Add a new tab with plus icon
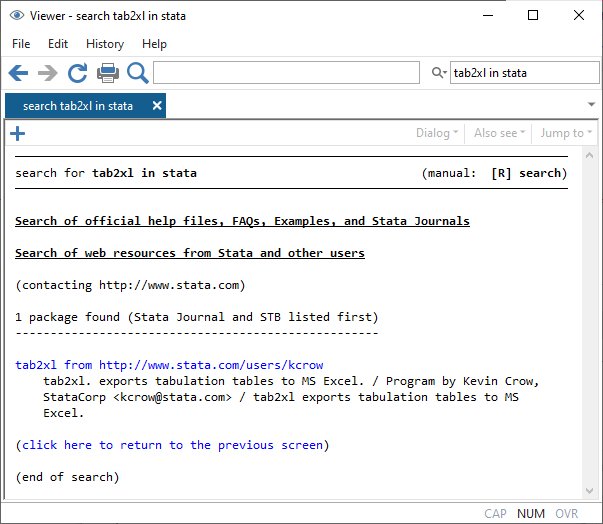 point(18,134)
